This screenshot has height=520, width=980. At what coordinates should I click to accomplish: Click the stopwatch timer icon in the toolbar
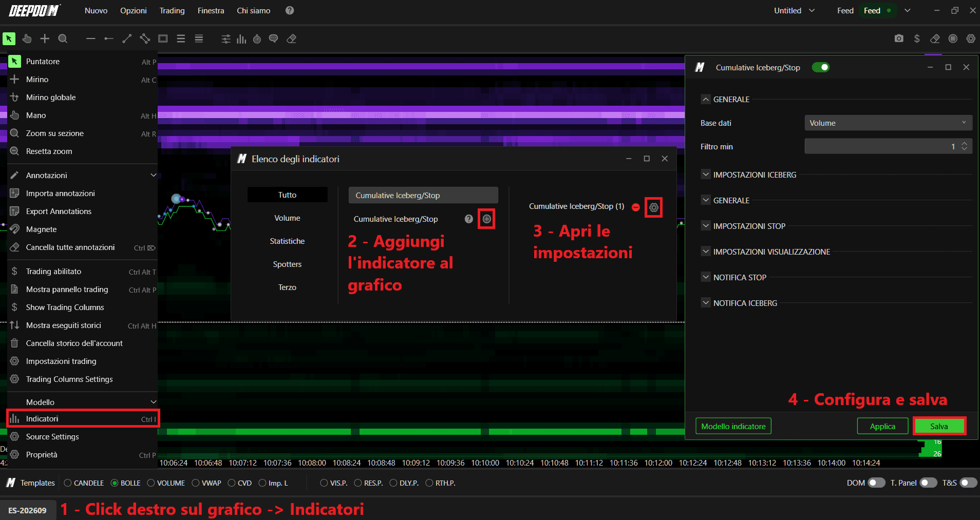pyautogui.click(x=257, y=39)
